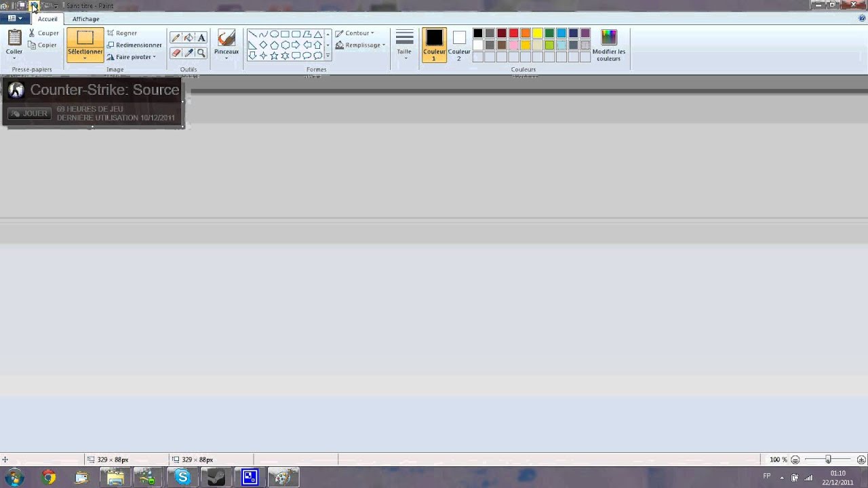This screenshot has height=488, width=868.
Task: Click the zoom slider handle
Action: click(828, 460)
